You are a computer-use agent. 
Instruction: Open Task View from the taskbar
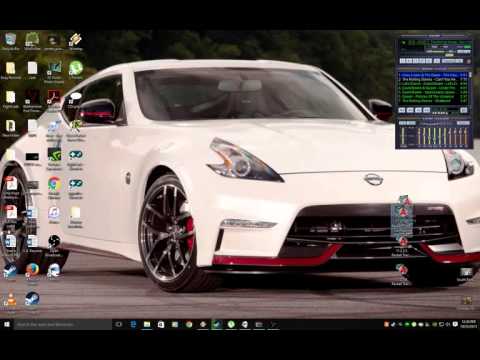(x=119, y=324)
